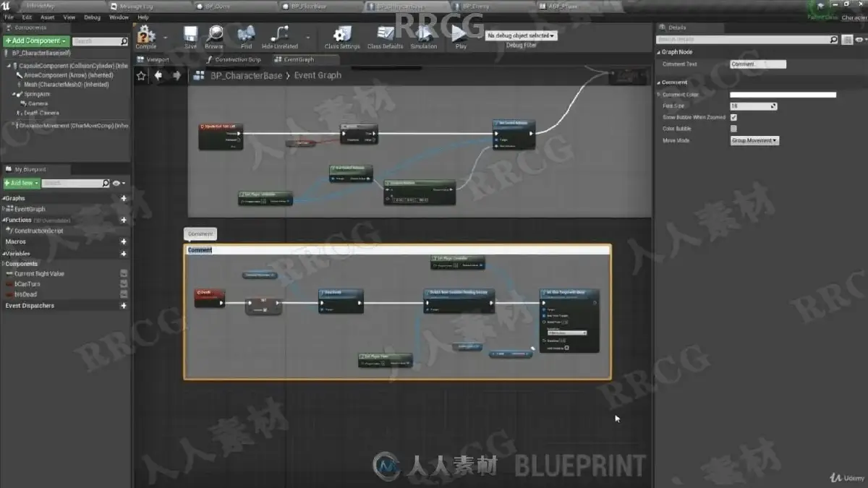Toggle visibility of bIsDead variable
Screen dimensions: 868x488
click(x=124, y=294)
